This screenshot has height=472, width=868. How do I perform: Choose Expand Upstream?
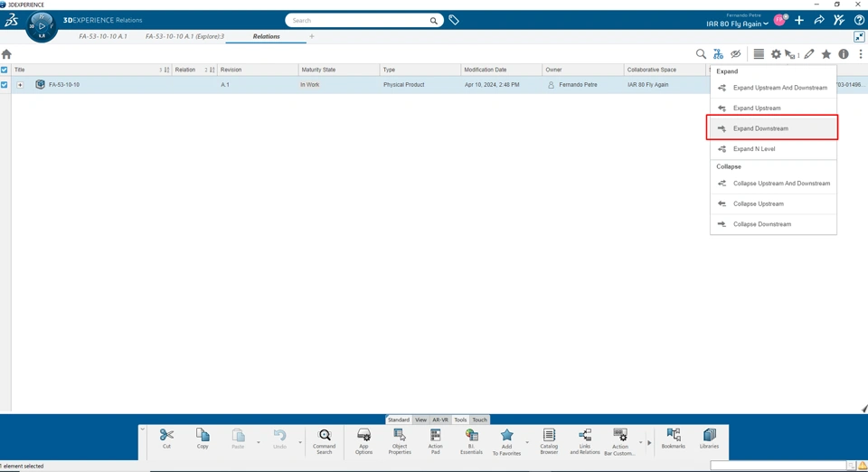[x=773, y=108]
